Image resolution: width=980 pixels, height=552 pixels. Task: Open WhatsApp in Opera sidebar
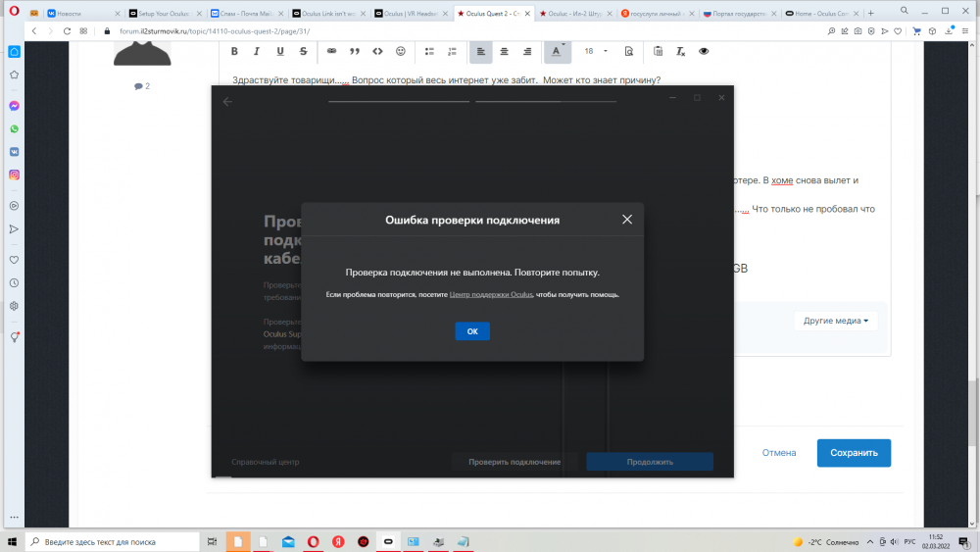pos(15,128)
